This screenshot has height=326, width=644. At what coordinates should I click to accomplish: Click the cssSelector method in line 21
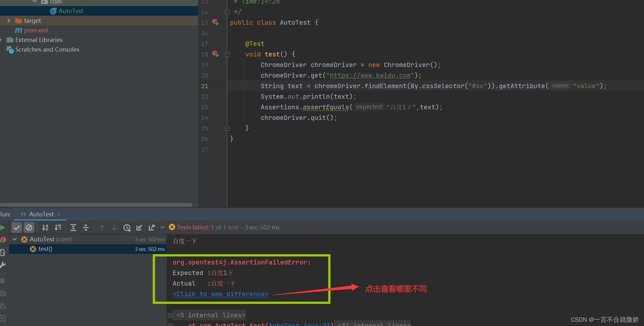tap(443, 86)
